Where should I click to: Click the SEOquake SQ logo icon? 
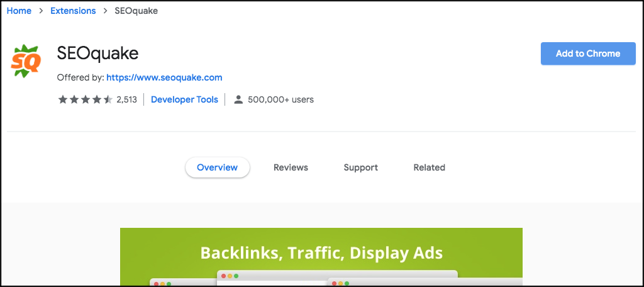tap(25, 61)
